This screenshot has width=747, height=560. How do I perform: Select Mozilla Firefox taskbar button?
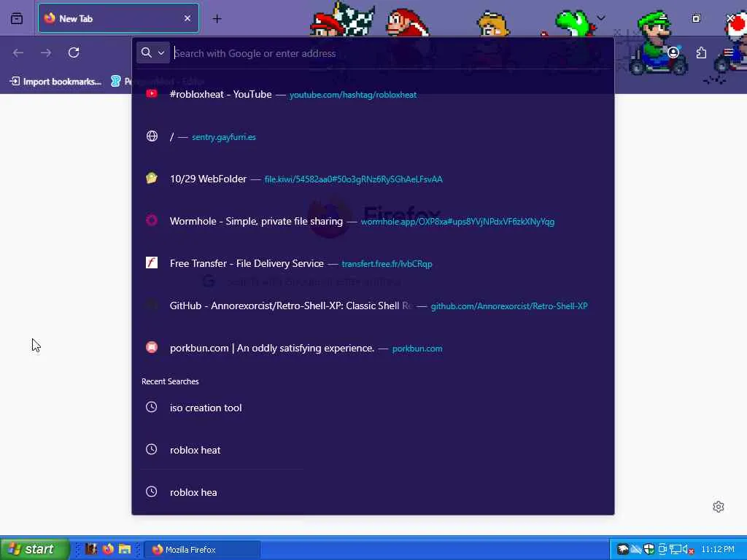coord(202,550)
